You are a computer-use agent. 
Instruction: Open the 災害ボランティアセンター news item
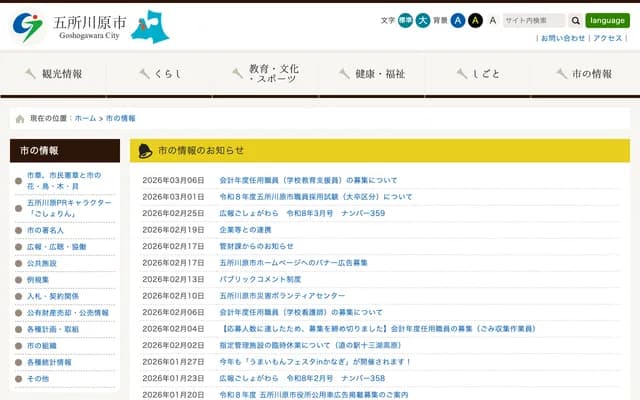pos(282,296)
